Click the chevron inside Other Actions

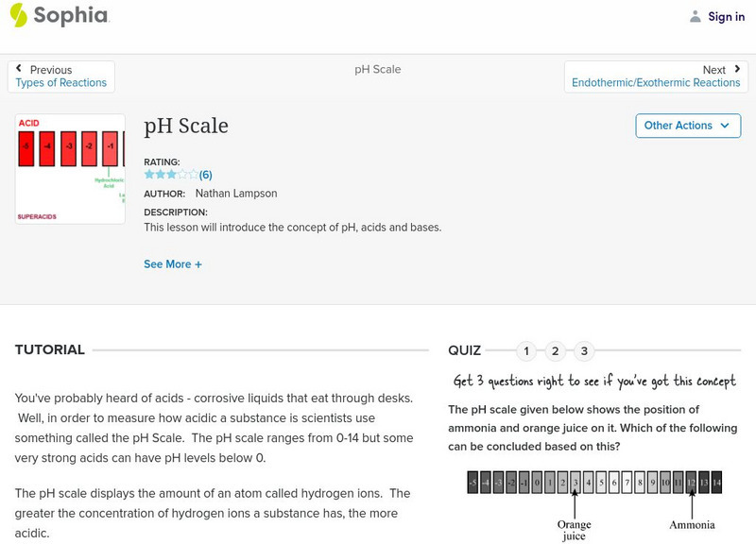[725, 126]
